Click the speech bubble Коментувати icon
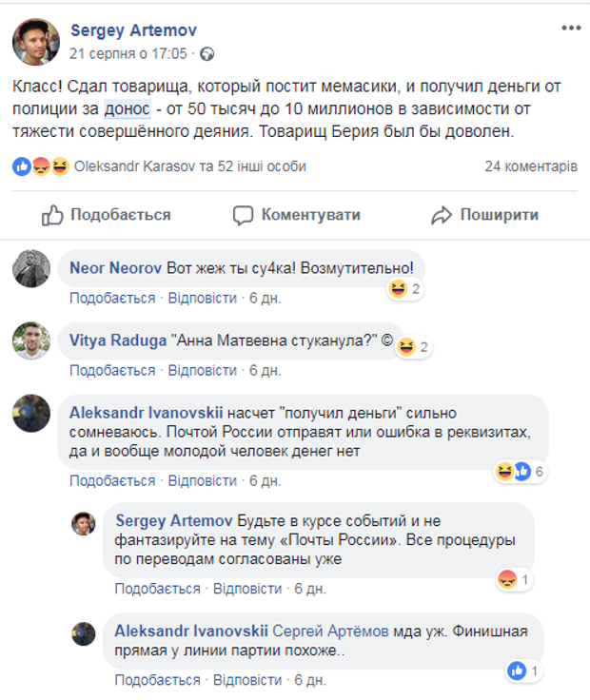 tap(244, 215)
